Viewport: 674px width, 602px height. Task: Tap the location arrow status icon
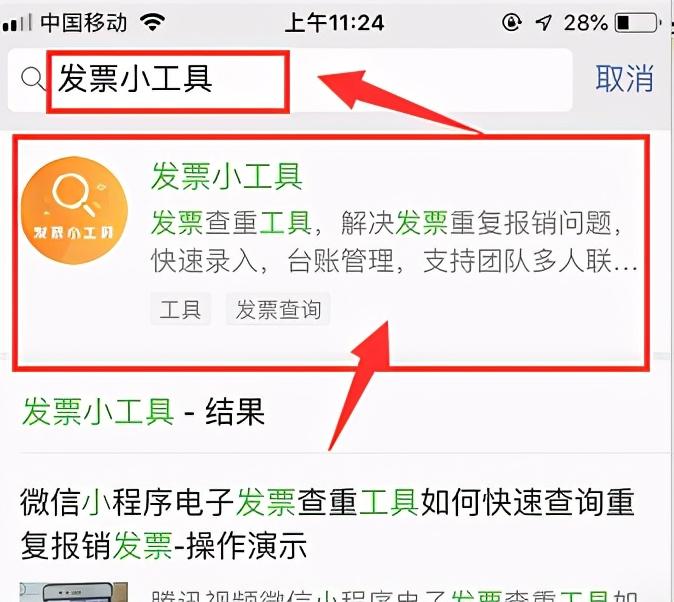tap(543, 22)
